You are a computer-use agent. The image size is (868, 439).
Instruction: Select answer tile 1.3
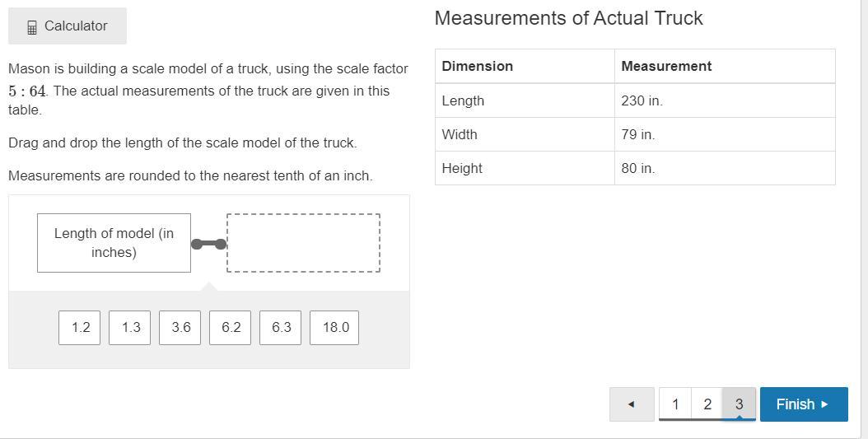click(130, 328)
